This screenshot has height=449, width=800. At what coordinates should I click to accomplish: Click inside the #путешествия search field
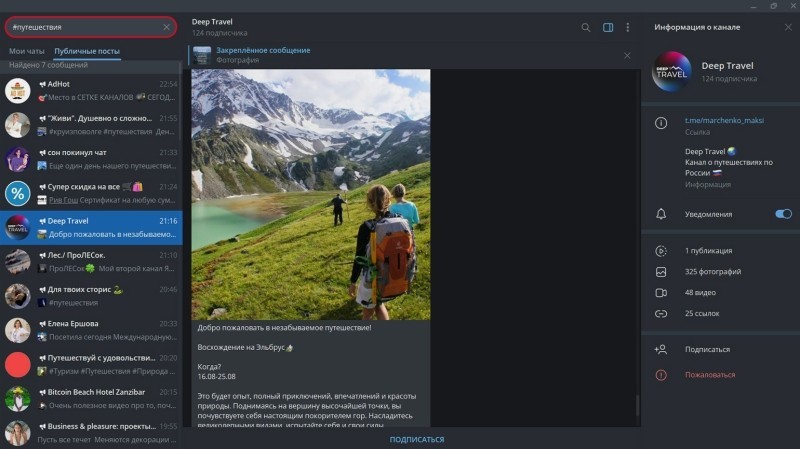tap(84, 27)
